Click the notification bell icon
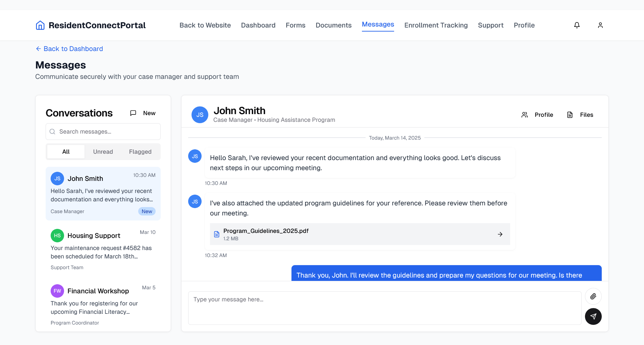Image resolution: width=644 pixels, height=345 pixels. [x=577, y=25]
